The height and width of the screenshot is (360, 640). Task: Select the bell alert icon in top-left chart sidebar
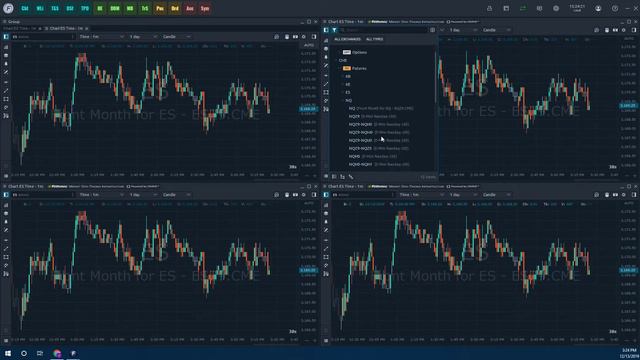(x=6, y=64)
